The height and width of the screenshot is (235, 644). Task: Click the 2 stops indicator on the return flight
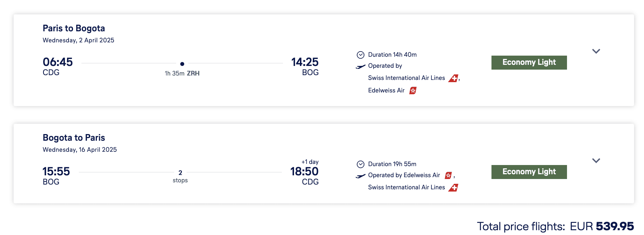(x=180, y=176)
